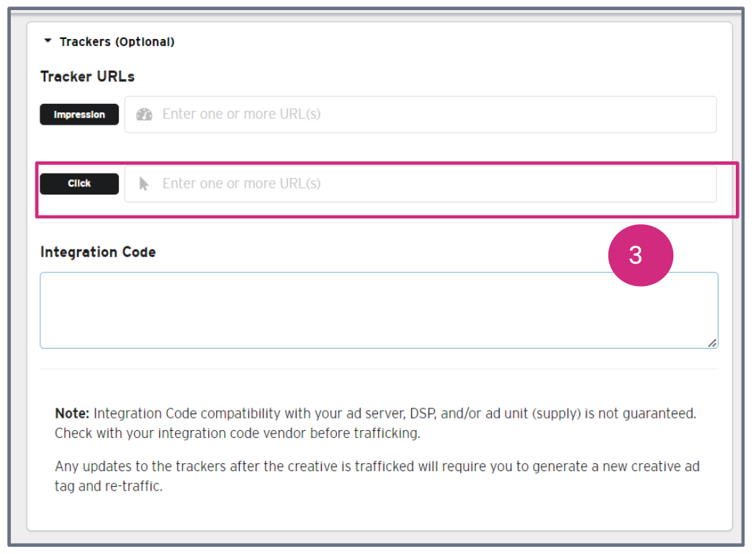Click the Integration Code compatibility sentence
The image size is (756, 554).
click(x=395, y=414)
